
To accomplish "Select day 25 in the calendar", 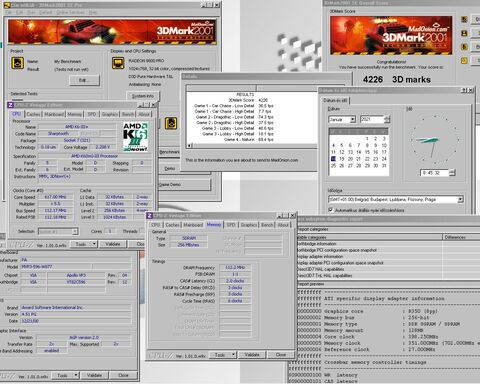I will click(333, 166).
